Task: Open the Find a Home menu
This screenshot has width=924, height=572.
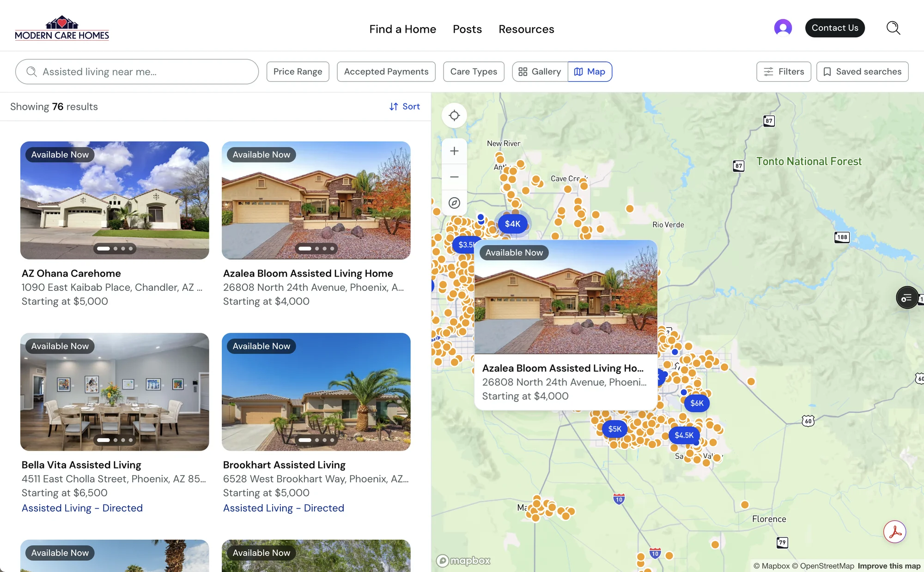Action: pyautogui.click(x=402, y=29)
